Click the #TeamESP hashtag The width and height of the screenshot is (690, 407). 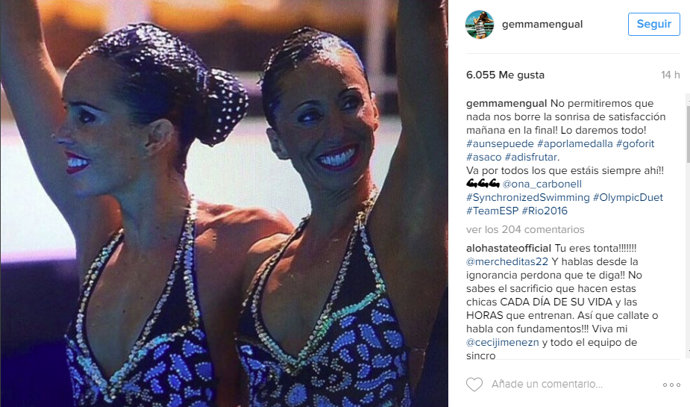(x=492, y=211)
